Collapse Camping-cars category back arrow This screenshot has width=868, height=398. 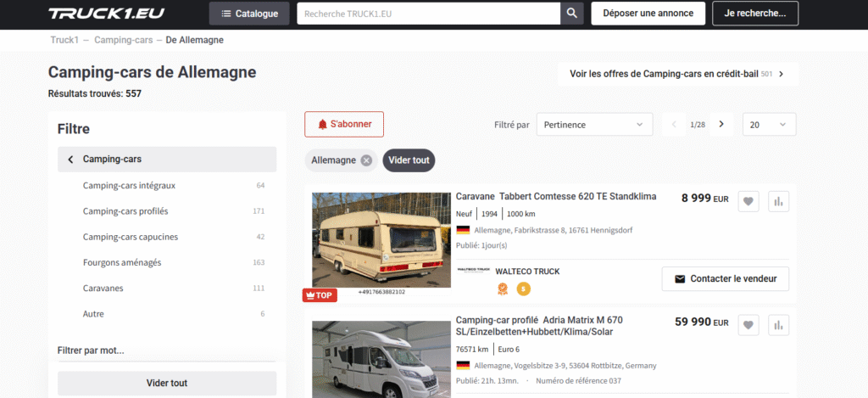[x=70, y=160]
